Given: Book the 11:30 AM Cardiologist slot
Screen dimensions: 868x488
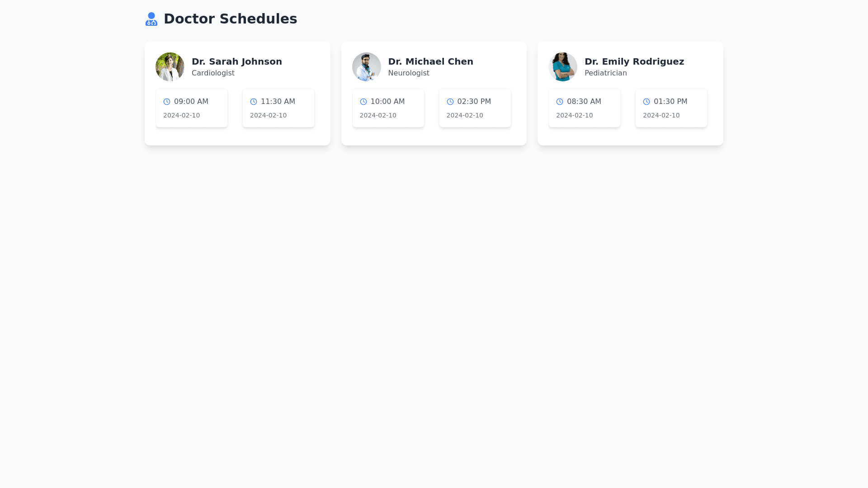Looking at the screenshot, I should (278, 108).
